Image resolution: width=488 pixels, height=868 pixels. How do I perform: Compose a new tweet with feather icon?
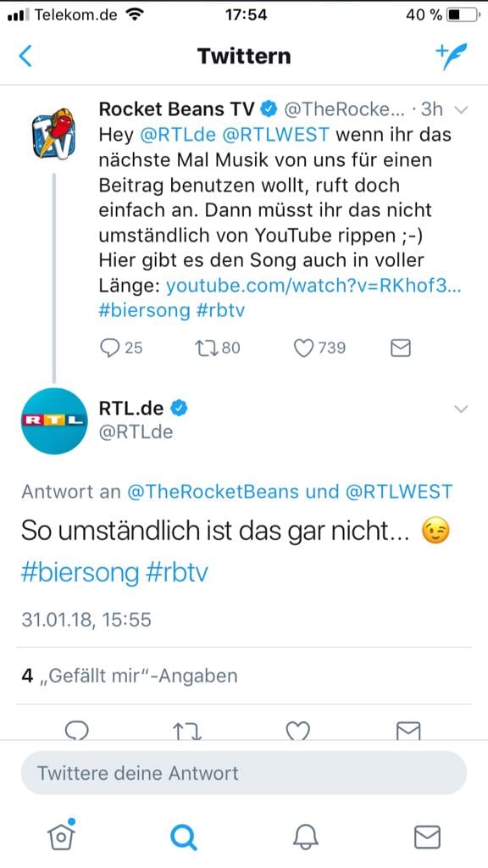click(x=451, y=57)
